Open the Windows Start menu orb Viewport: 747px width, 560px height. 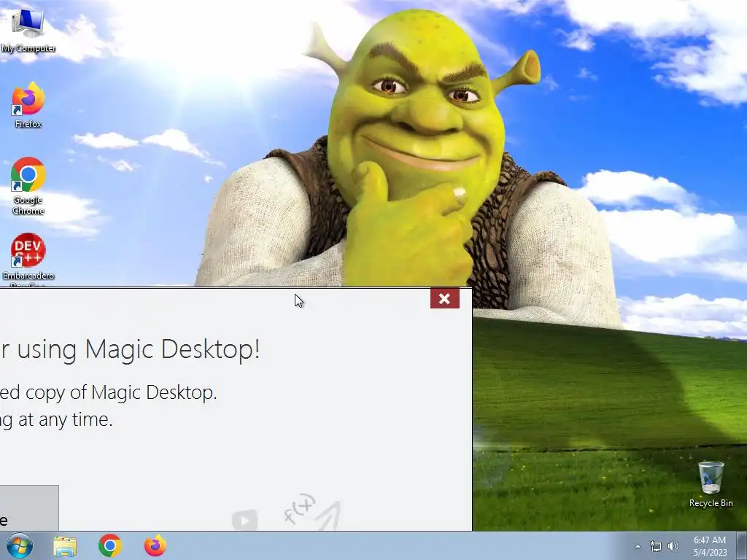[20, 545]
